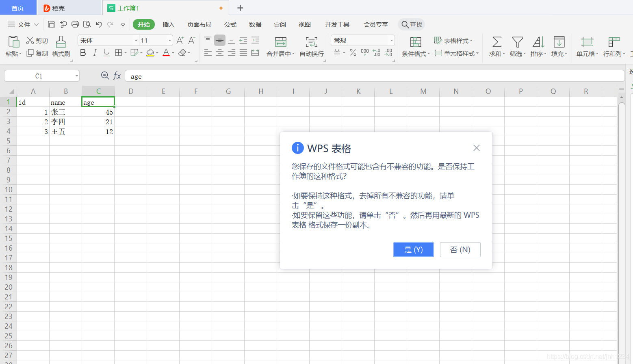Click the Cut (剪切) tool

point(37,41)
